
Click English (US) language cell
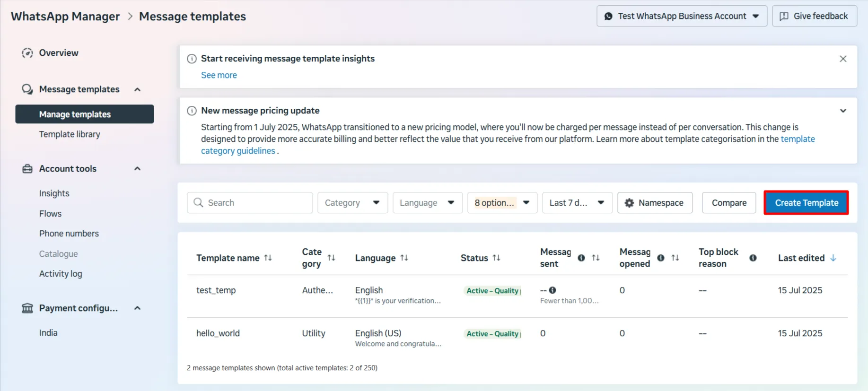(378, 333)
